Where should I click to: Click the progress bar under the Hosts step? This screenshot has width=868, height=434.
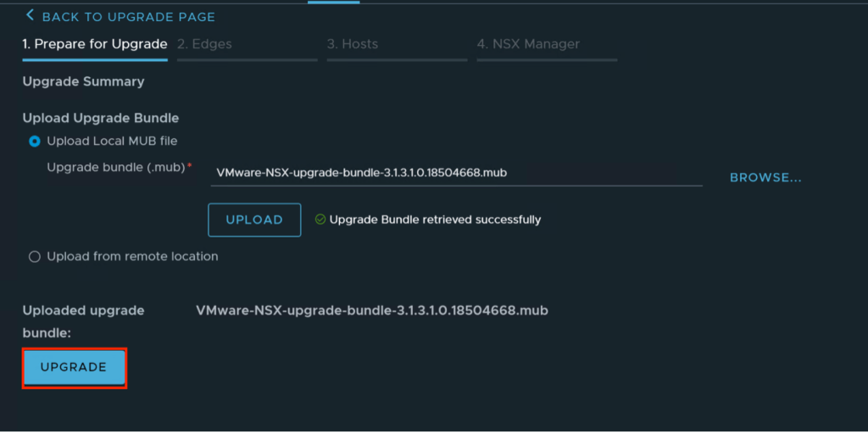pyautogui.click(x=397, y=60)
